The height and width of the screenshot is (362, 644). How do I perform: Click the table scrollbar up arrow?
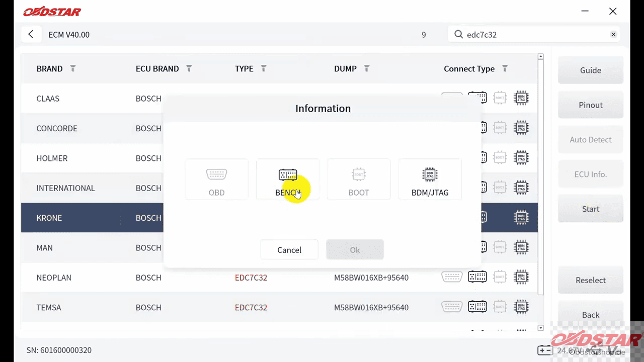pos(541,57)
